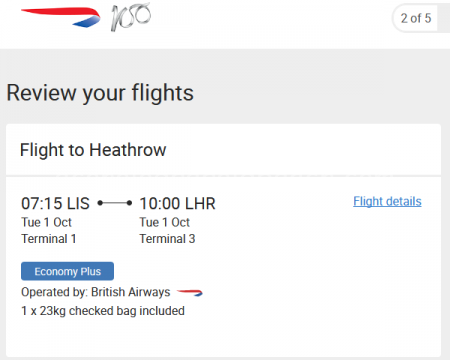Click the 07:15 LIS departure time
The height and width of the screenshot is (360, 450).
pos(55,203)
